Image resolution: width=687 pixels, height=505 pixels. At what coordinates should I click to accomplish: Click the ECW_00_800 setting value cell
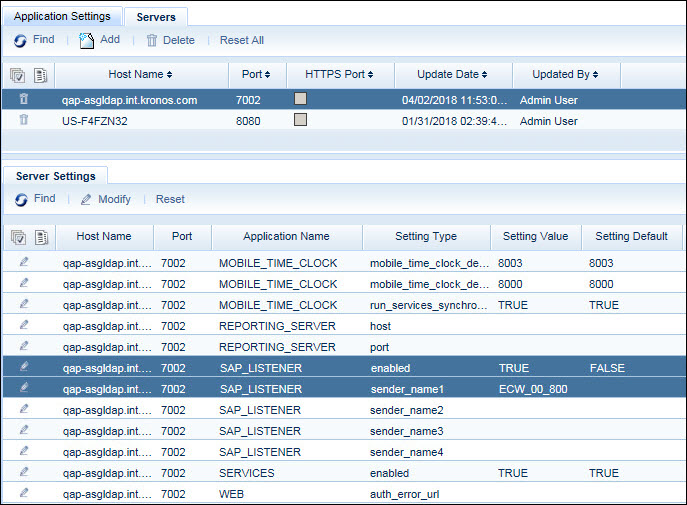click(533, 389)
